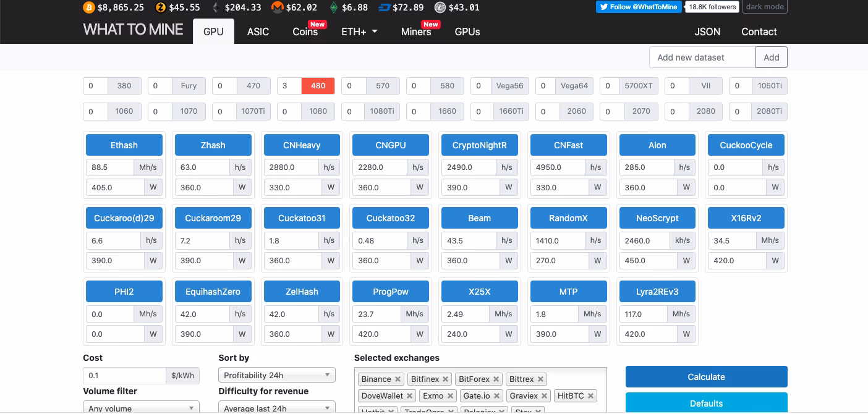Click the Ethereum Classic green icon
Screen dimensions: 868x414
334,7
